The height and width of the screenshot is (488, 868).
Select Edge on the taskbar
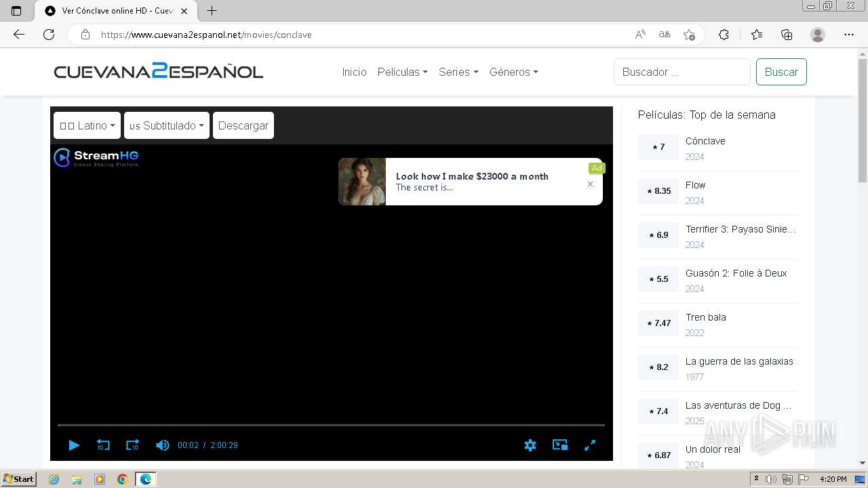(x=146, y=479)
